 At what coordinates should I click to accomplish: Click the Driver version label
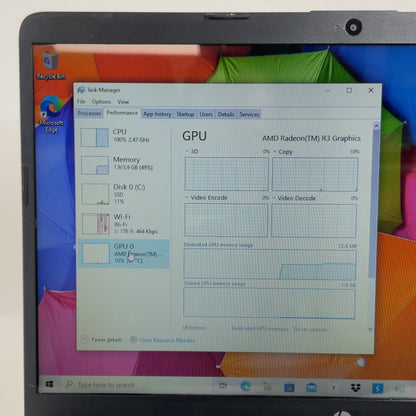tap(311, 329)
